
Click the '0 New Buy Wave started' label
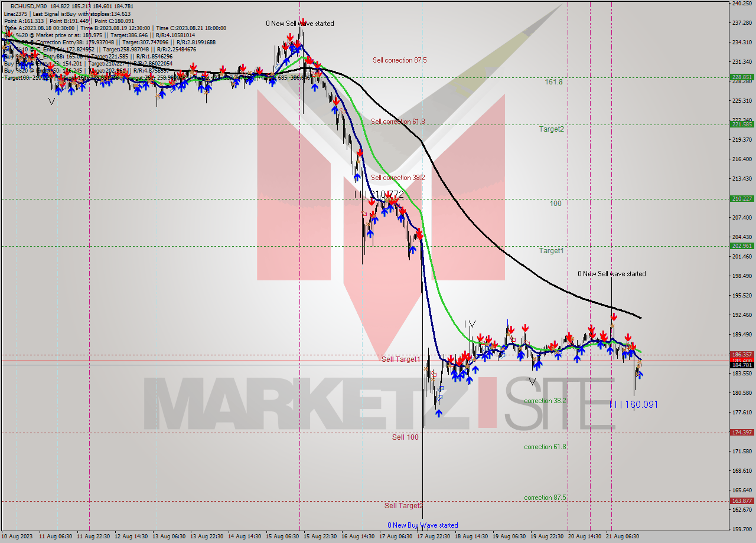[x=422, y=525]
